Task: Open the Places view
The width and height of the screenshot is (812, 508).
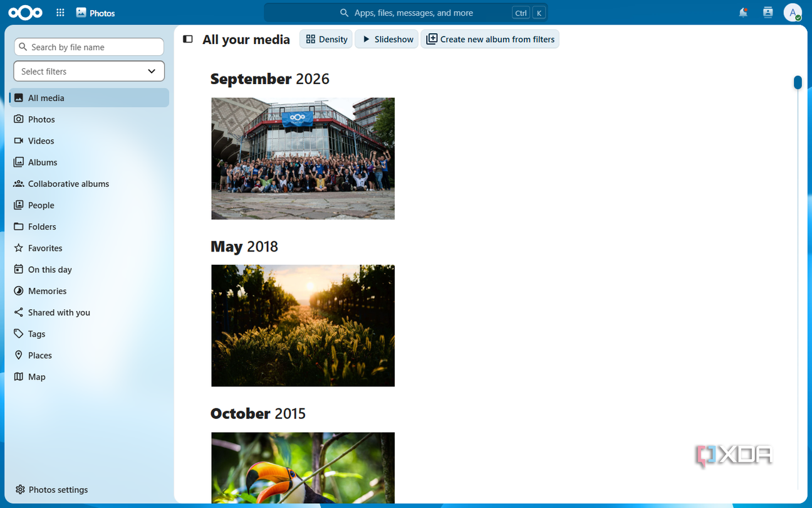Action: coord(89,355)
